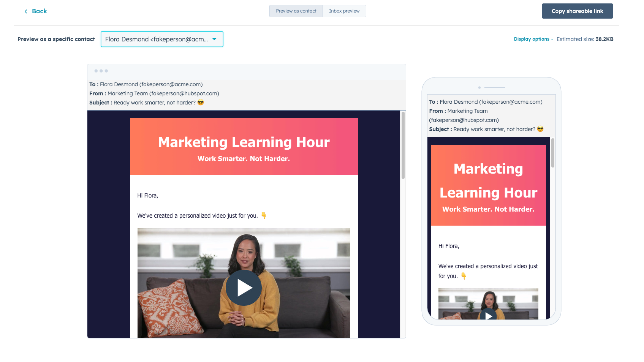Click the pointing-down emoji in desktop email
This screenshot has width=644, height=362.
264,216
